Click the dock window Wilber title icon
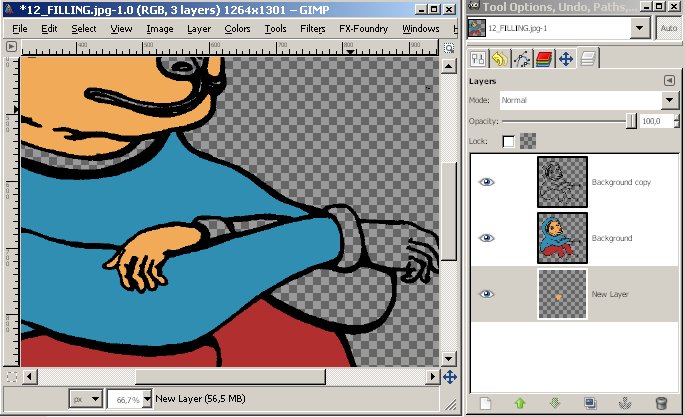This screenshot has height=417, width=685. point(474,6)
